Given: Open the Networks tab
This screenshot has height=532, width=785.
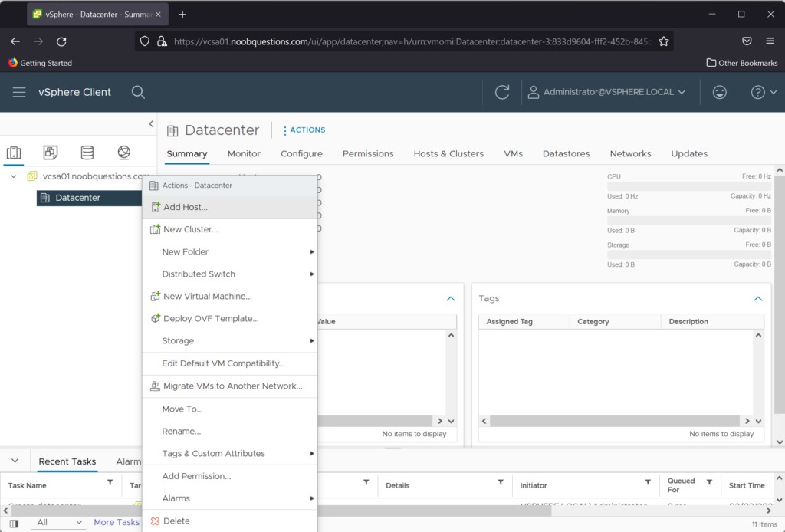Looking at the screenshot, I should pos(630,153).
